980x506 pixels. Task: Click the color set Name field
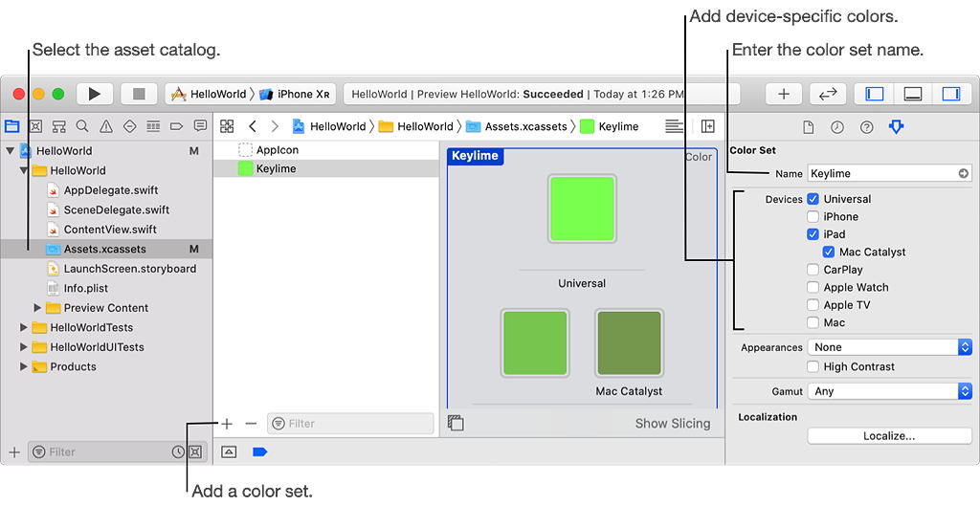889,174
